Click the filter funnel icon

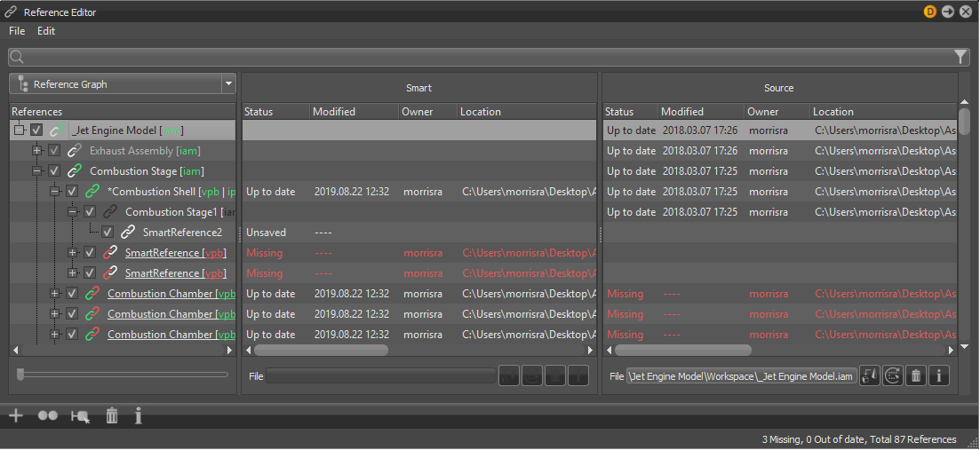click(960, 57)
